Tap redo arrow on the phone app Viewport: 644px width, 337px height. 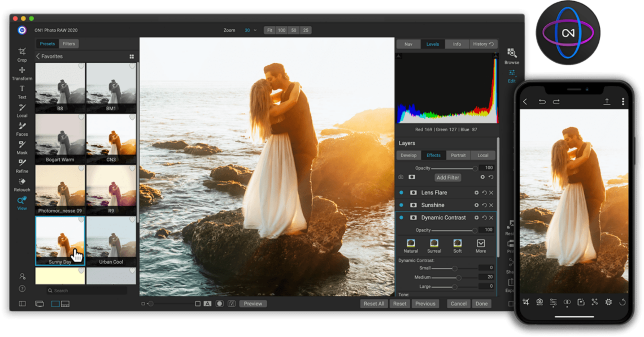point(556,102)
